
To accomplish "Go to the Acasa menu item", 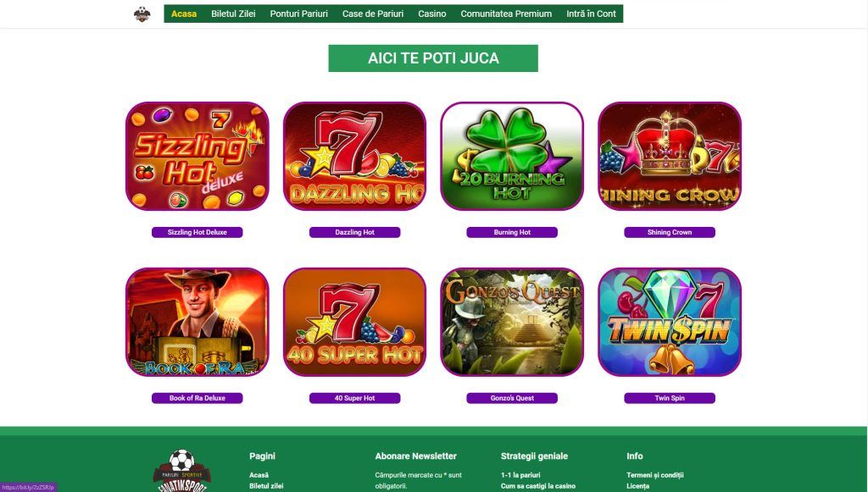I will click(184, 14).
